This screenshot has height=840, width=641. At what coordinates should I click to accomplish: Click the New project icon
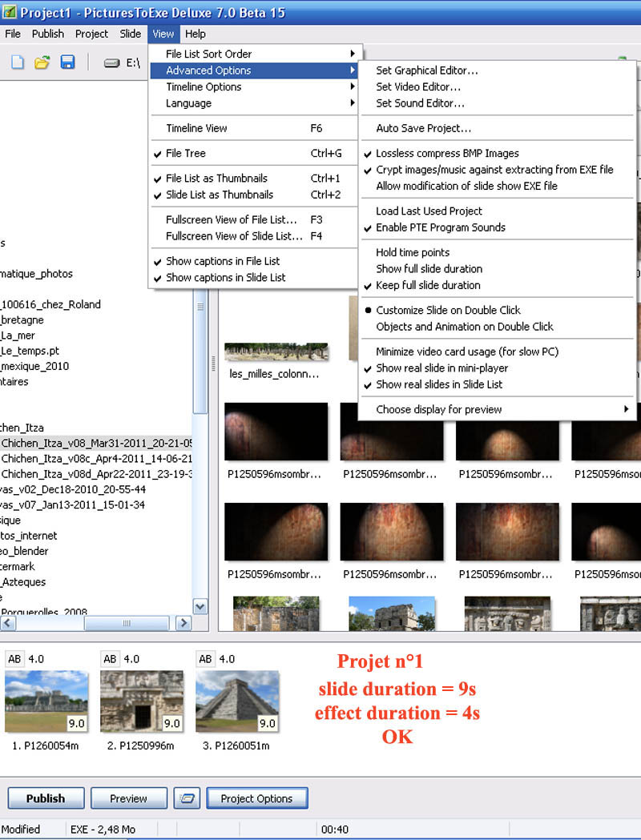click(18, 63)
